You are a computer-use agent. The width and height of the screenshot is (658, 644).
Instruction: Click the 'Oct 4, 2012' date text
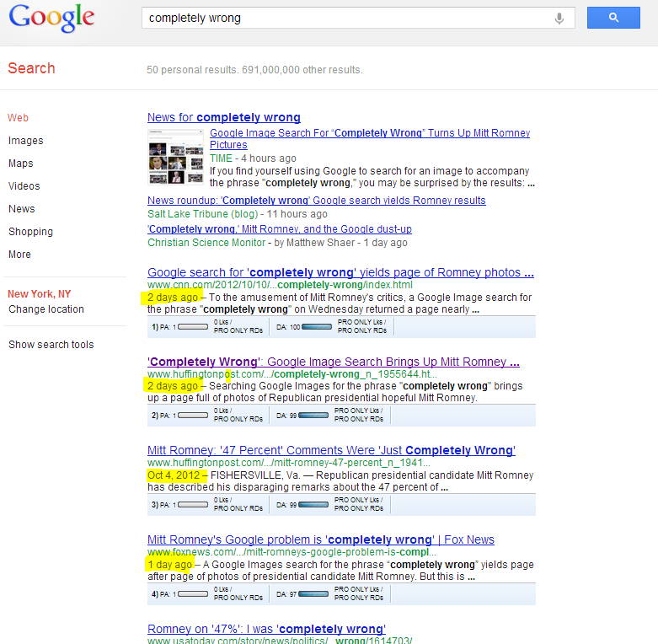click(x=174, y=475)
